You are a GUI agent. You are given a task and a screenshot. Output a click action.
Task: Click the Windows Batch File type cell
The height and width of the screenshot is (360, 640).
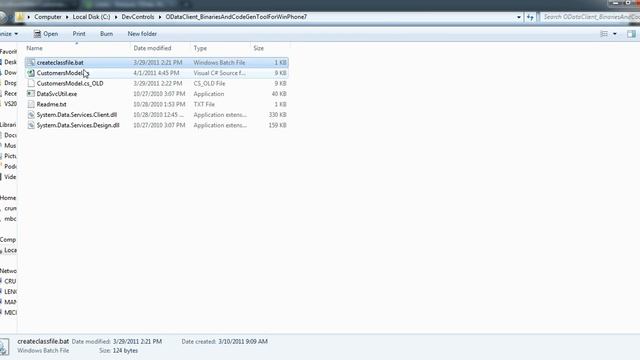click(x=219, y=62)
